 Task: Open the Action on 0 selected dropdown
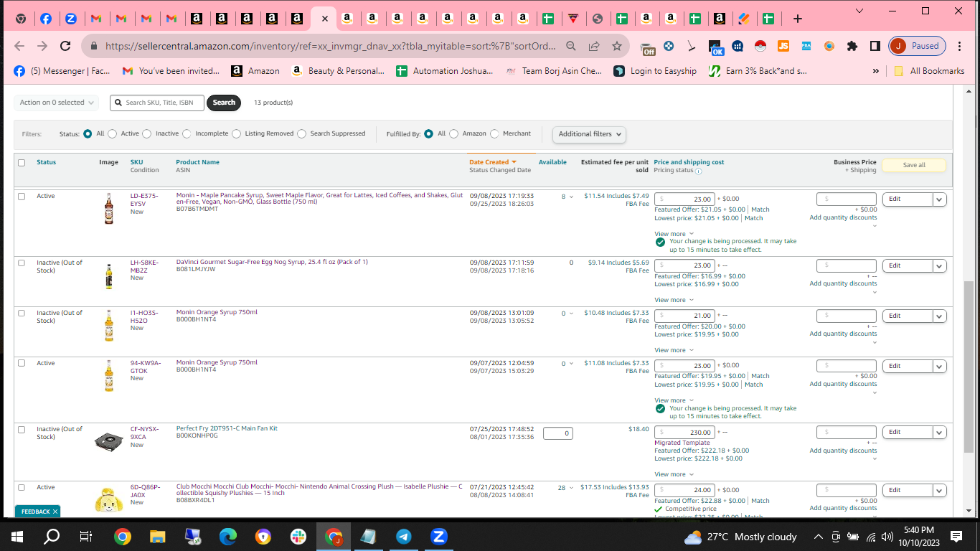pyautogui.click(x=55, y=103)
